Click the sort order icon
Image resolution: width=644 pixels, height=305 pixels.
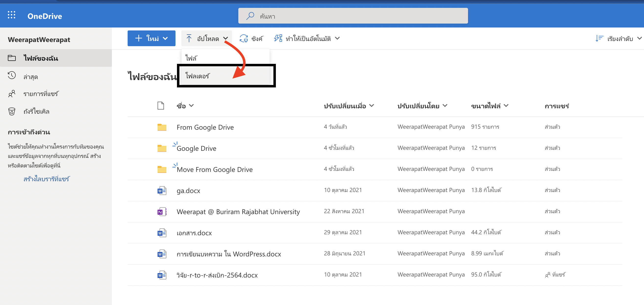[600, 39]
